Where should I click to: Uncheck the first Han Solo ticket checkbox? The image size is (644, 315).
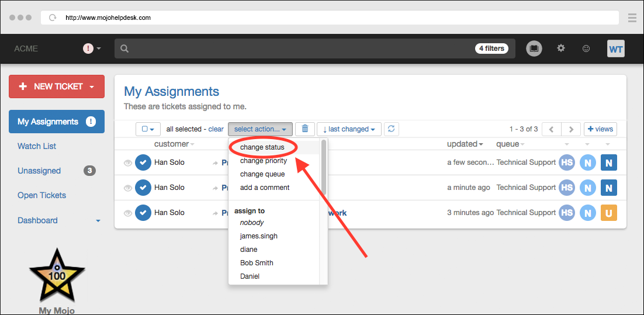(x=143, y=162)
